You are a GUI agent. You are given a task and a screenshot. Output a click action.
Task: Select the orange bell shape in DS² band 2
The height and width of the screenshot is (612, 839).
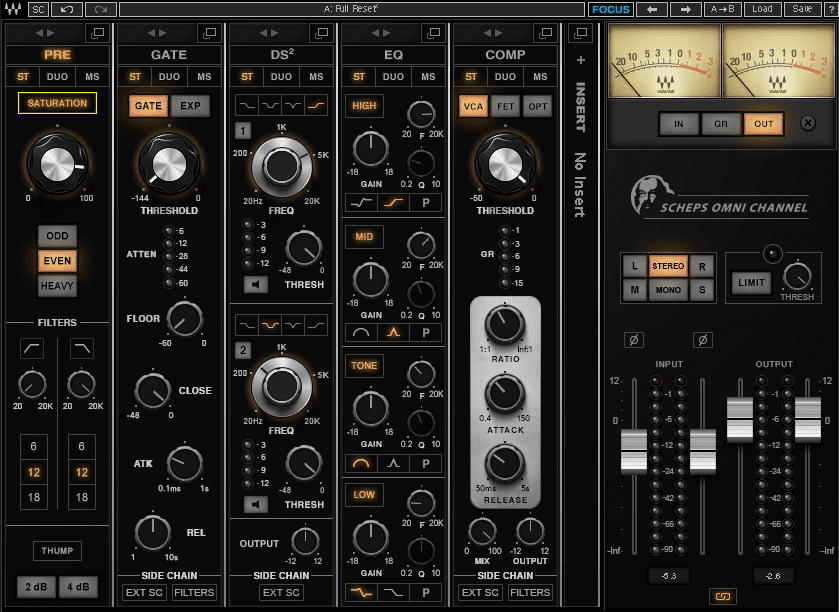click(270, 325)
